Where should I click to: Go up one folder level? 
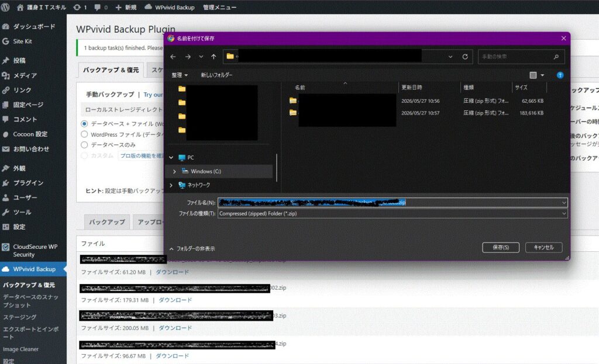(214, 57)
